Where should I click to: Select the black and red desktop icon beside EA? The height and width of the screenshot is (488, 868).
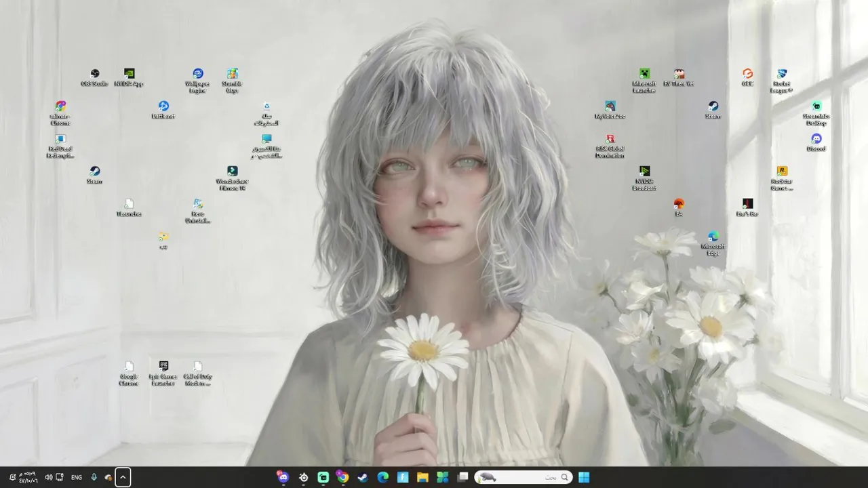[747, 207]
